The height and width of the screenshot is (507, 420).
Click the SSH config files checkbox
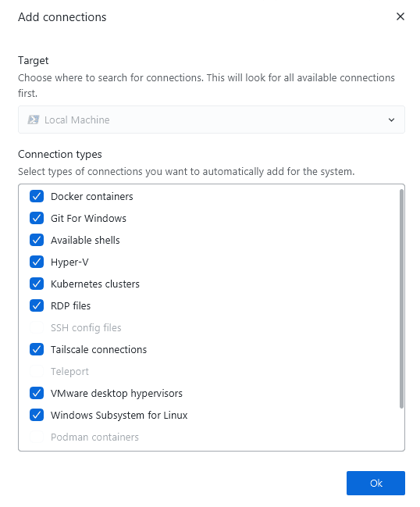[37, 327]
